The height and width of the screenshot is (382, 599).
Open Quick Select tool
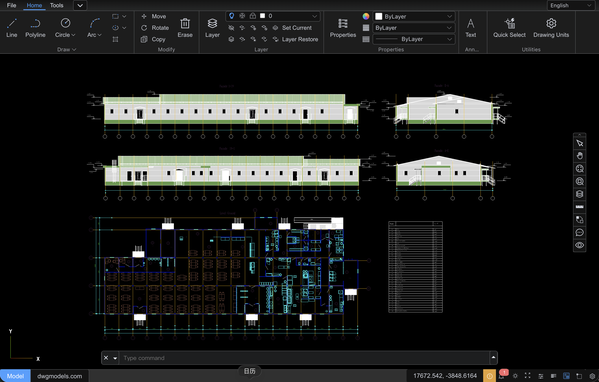pos(509,28)
